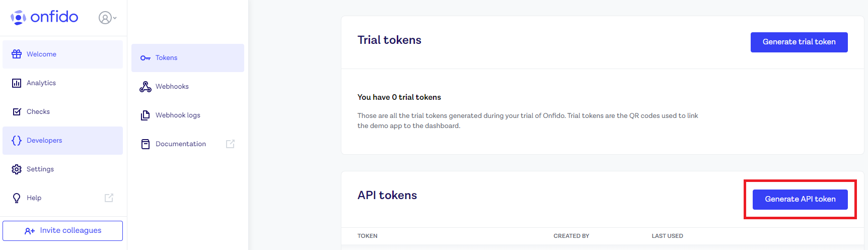Screen dimensions: 868x250
Task: Click the Analytics chart icon
Action: 17,83
